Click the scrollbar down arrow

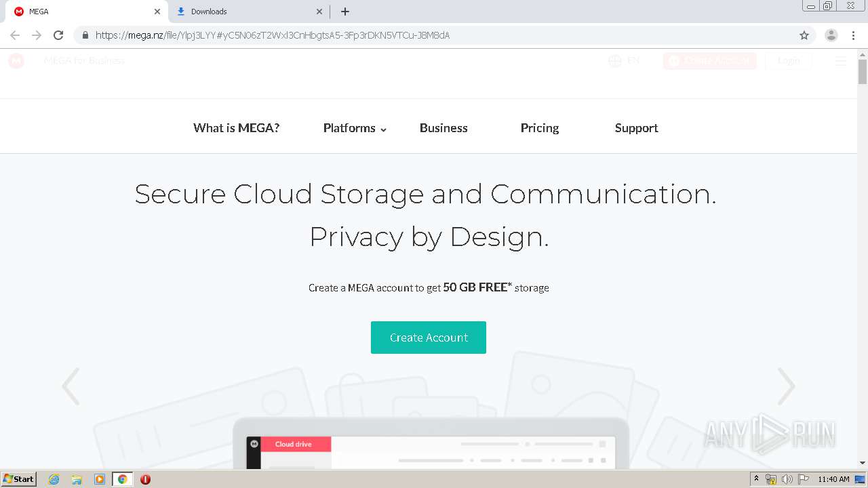point(863,463)
